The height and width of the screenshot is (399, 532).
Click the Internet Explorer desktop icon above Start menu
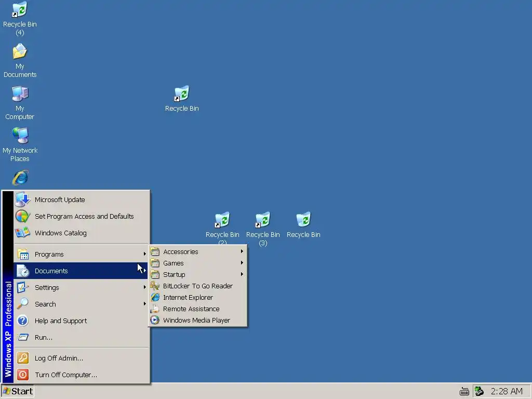[20, 178]
